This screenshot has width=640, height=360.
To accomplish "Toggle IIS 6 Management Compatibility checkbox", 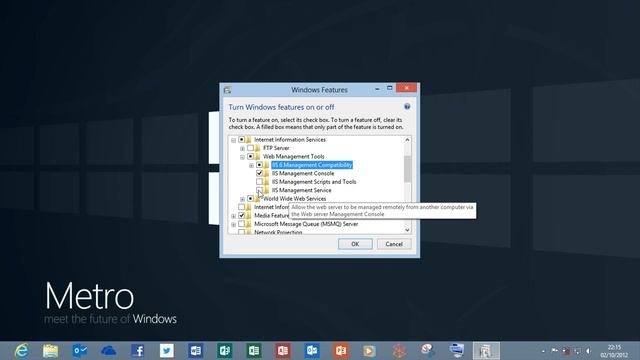I will 259,165.
